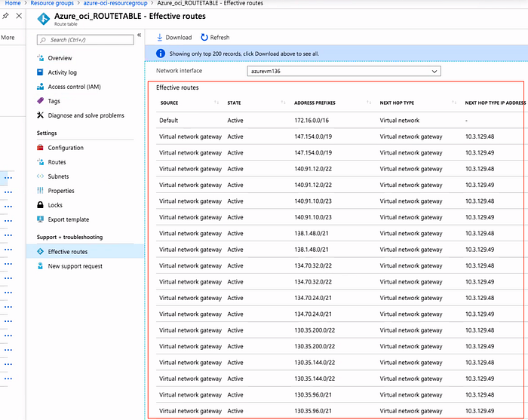Click the first 140.91.12.0/22 prefix
This screenshot has width=528, height=420.
coord(313,169)
